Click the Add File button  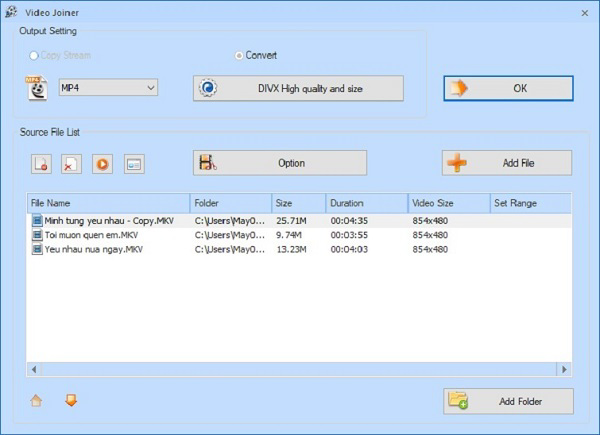507,163
